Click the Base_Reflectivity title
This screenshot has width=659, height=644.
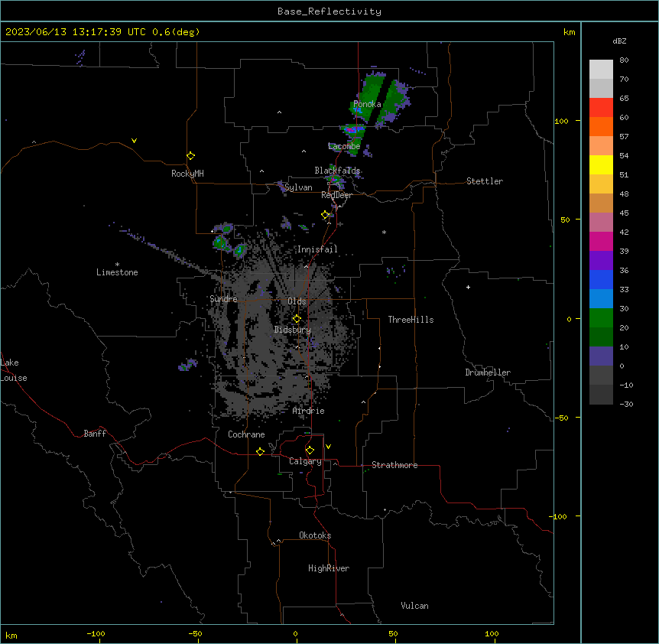(x=329, y=11)
